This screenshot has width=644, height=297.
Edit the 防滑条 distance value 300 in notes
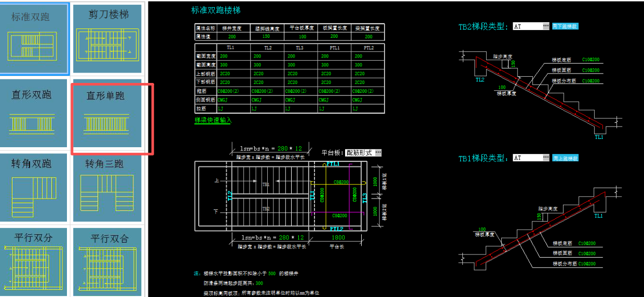tap(259, 283)
